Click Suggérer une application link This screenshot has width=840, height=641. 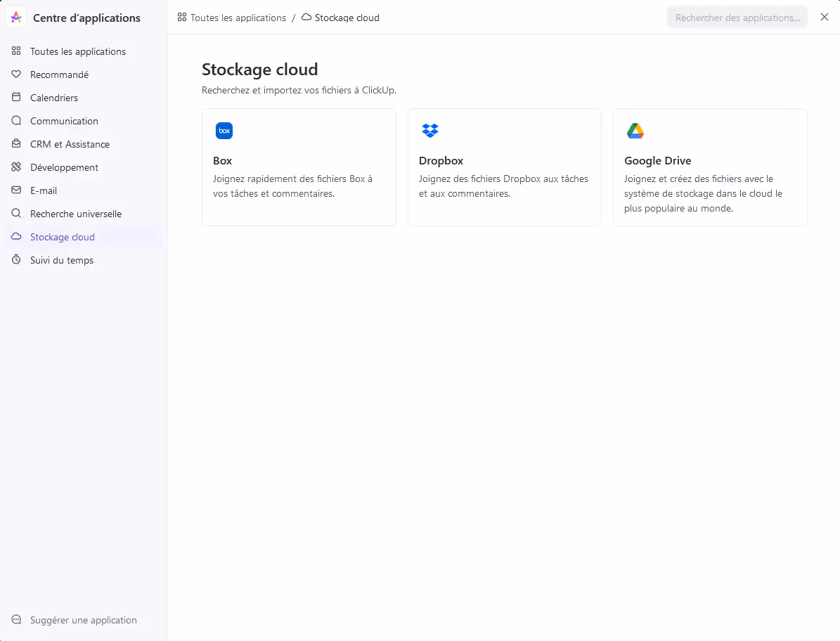click(83, 620)
